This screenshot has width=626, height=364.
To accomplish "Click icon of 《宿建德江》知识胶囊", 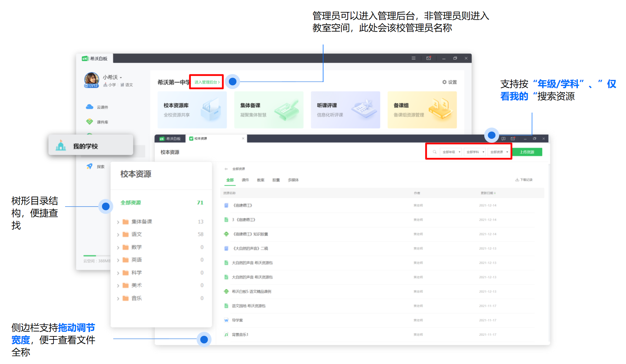I will click(226, 234).
